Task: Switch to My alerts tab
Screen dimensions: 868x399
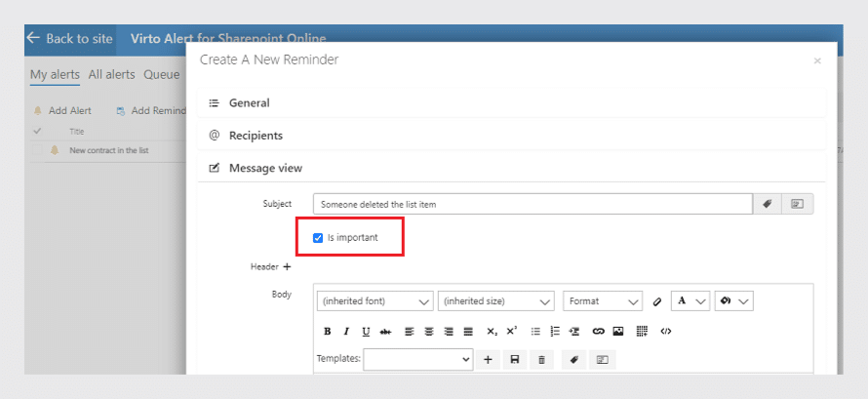Action: 55,75
